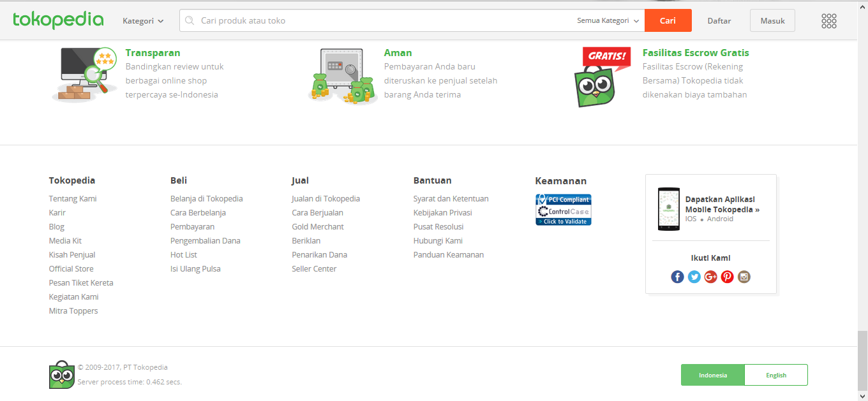Image resolution: width=868 pixels, height=401 pixels.
Task: Click the Transparan monitor illustration
Action: click(x=84, y=74)
